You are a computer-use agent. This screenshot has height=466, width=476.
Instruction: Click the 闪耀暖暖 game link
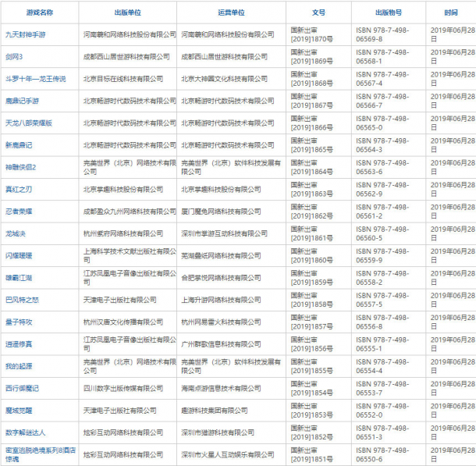point(19,255)
